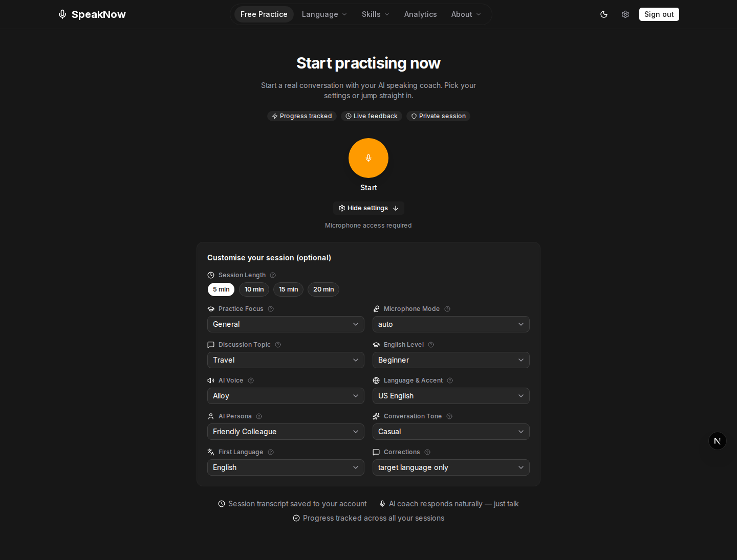Select the 15 min session length

[288, 289]
